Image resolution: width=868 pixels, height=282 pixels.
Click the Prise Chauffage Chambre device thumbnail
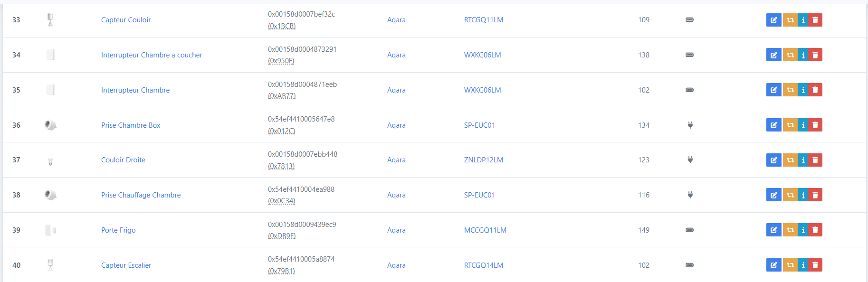pos(50,195)
